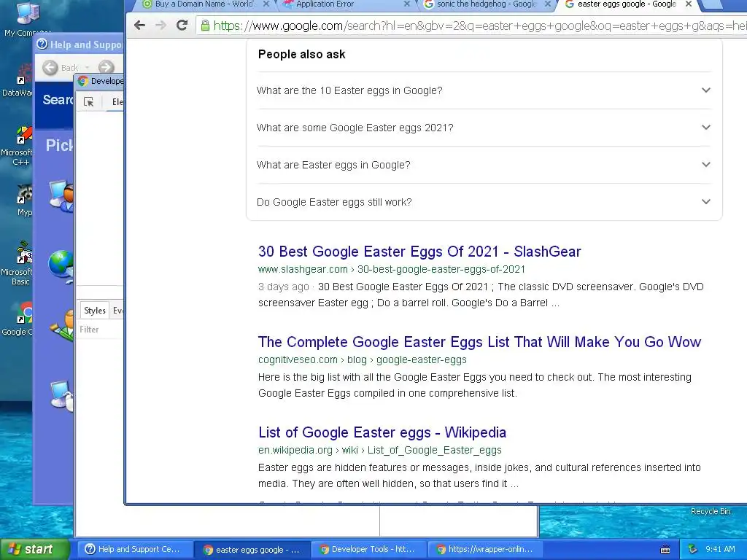Switch to Developer Tools taskbar button
The width and height of the screenshot is (747, 560).
(370, 550)
